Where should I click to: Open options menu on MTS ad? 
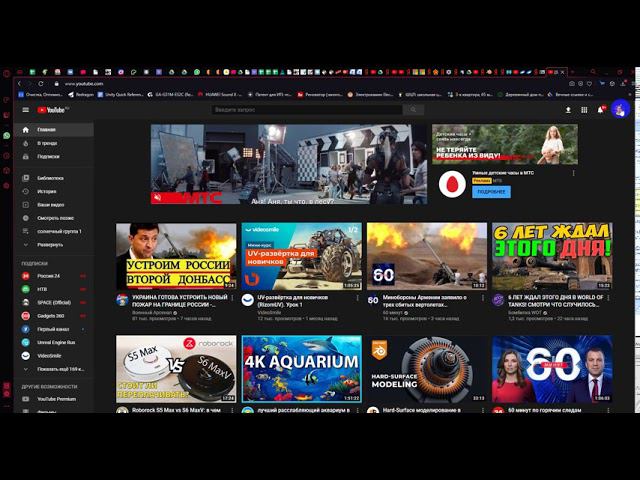573,173
